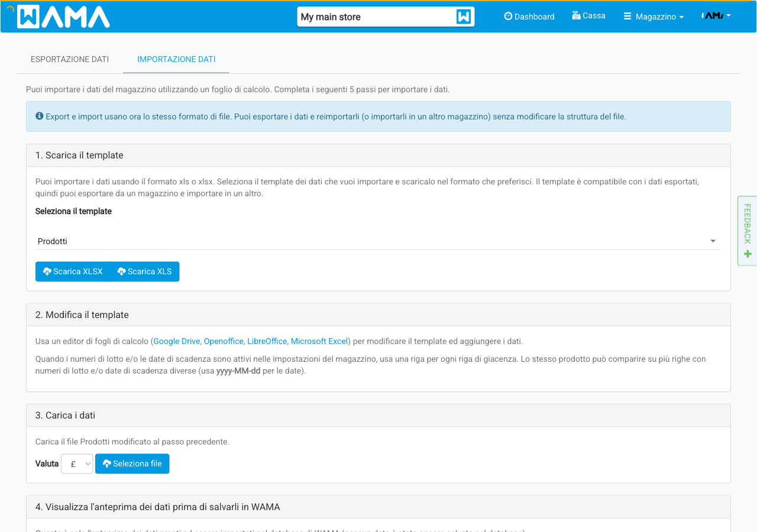Click the 'Valuta' label
Image resolution: width=757 pixels, height=532 pixels.
pos(47,464)
